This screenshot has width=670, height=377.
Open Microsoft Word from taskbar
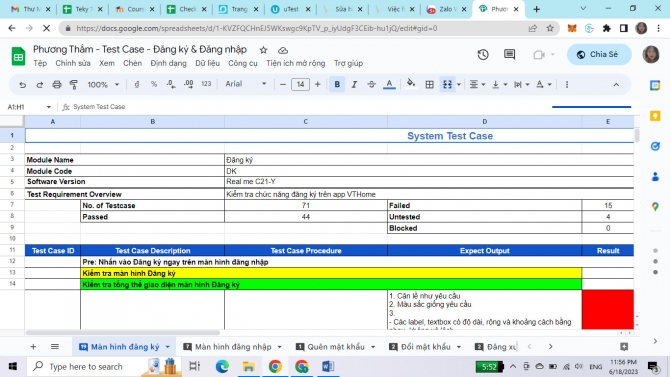[328, 366]
